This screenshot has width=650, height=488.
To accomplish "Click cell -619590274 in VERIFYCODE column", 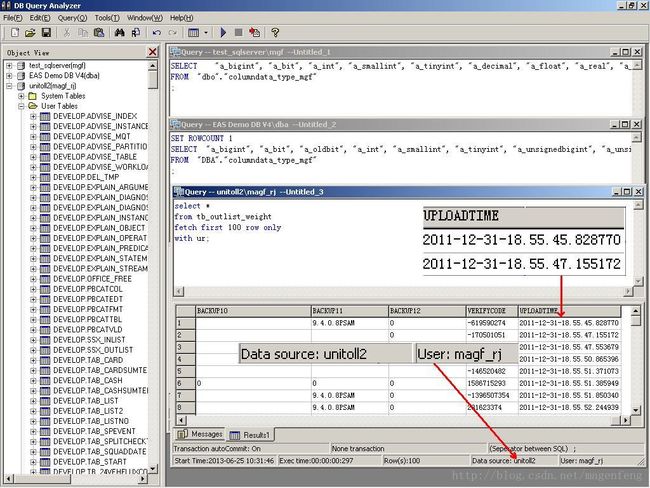I will click(x=492, y=323).
